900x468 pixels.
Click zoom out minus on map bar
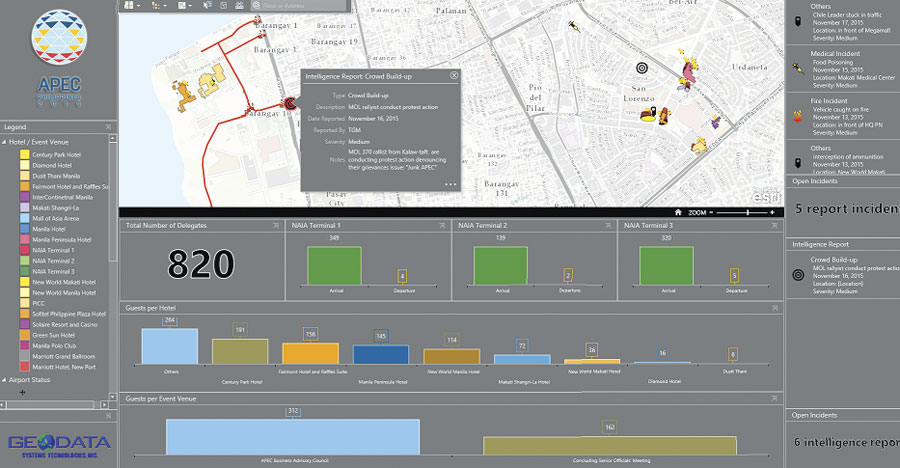click(x=711, y=212)
